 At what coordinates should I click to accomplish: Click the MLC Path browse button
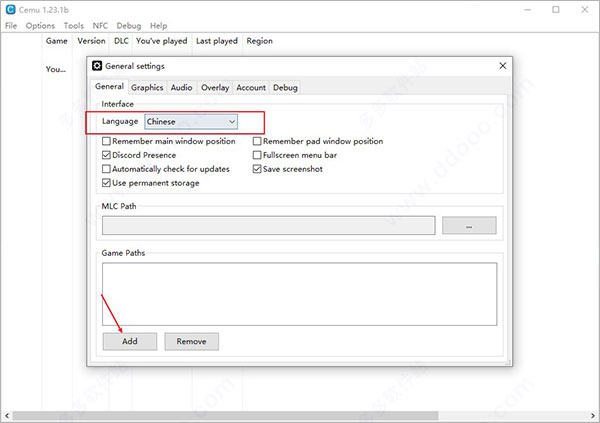pos(469,225)
